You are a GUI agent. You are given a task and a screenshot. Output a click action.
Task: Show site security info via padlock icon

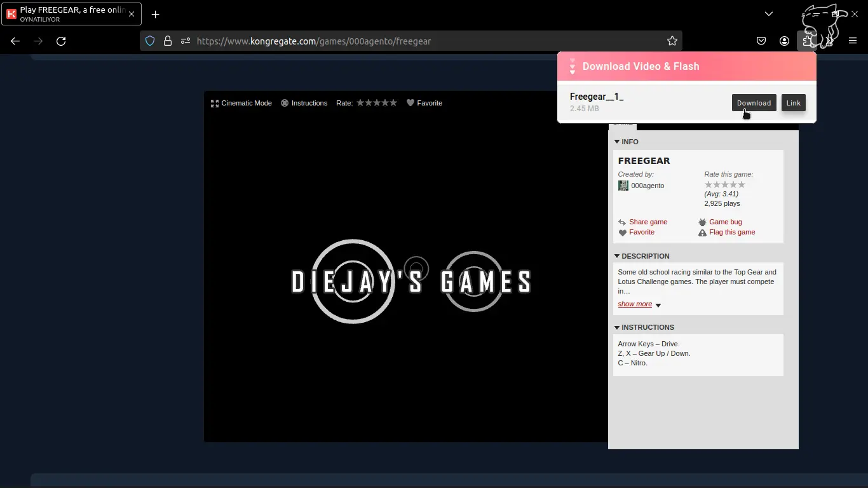click(x=168, y=41)
